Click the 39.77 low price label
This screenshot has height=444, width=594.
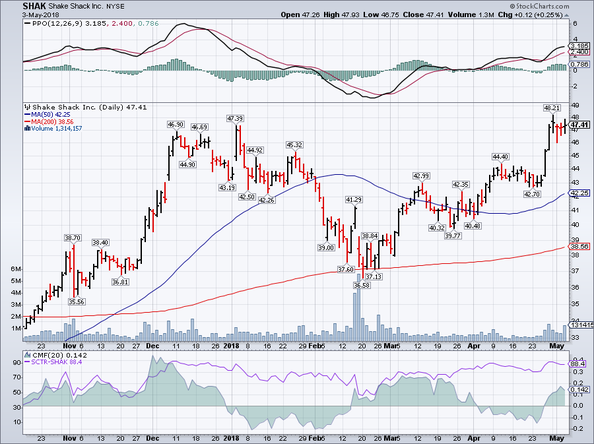coord(453,236)
